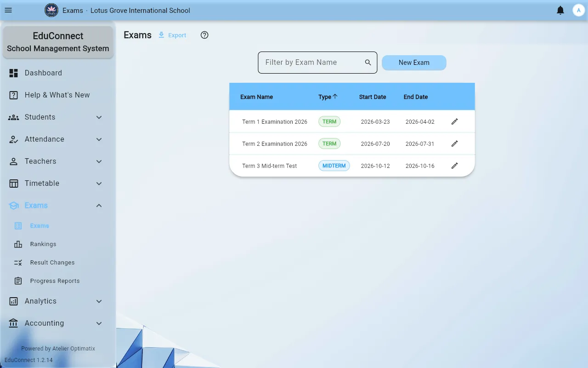588x368 pixels.
Task: Expand the Attendance section chevron
Action: [99, 139]
